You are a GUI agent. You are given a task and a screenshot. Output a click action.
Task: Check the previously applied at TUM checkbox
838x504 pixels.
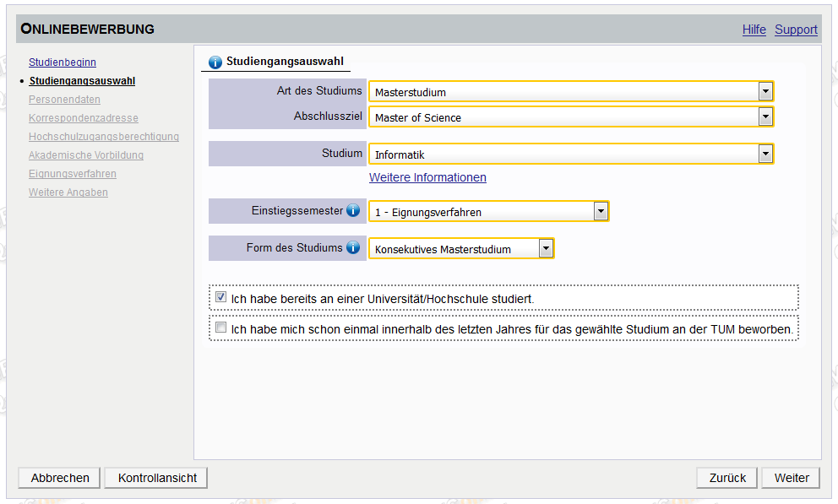tap(221, 328)
